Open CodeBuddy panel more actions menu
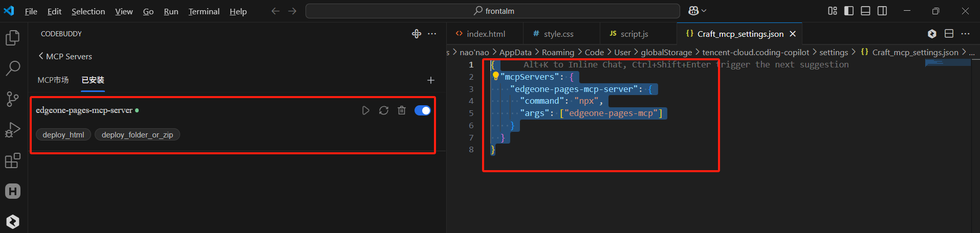 tap(432, 34)
